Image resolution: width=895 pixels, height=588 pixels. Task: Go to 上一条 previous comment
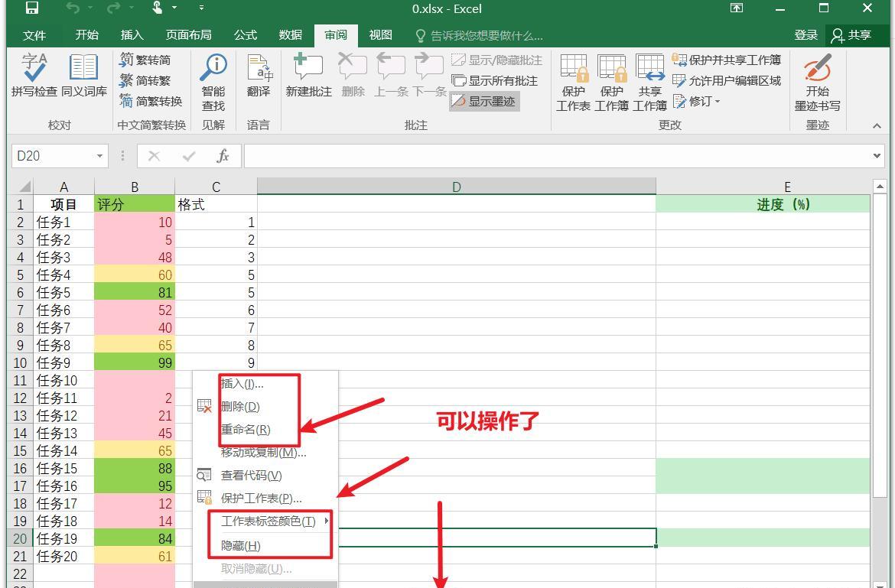click(391, 75)
